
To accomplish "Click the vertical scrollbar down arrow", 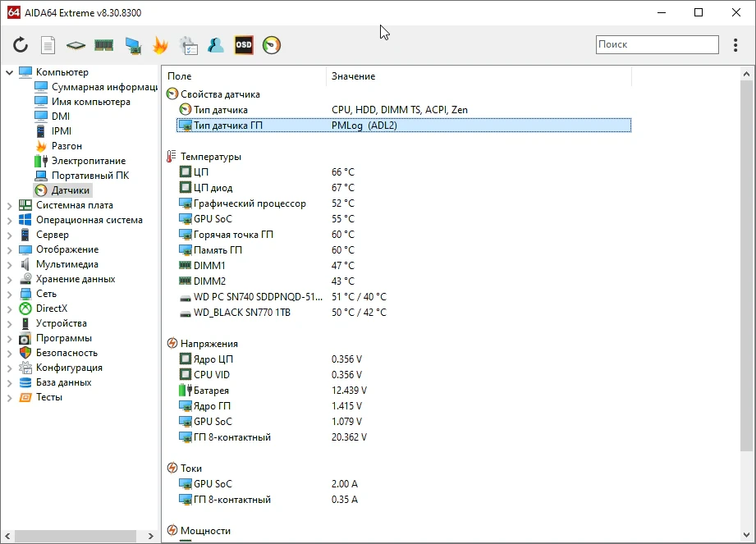I will (746, 535).
